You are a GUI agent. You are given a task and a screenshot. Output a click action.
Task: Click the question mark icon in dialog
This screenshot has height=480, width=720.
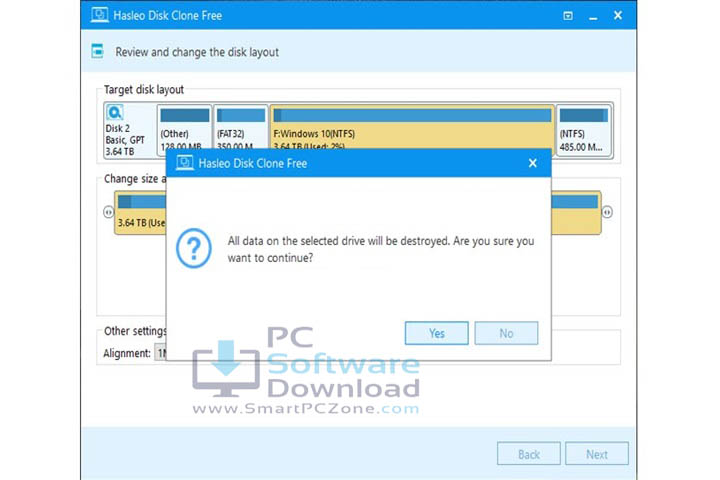pos(194,248)
